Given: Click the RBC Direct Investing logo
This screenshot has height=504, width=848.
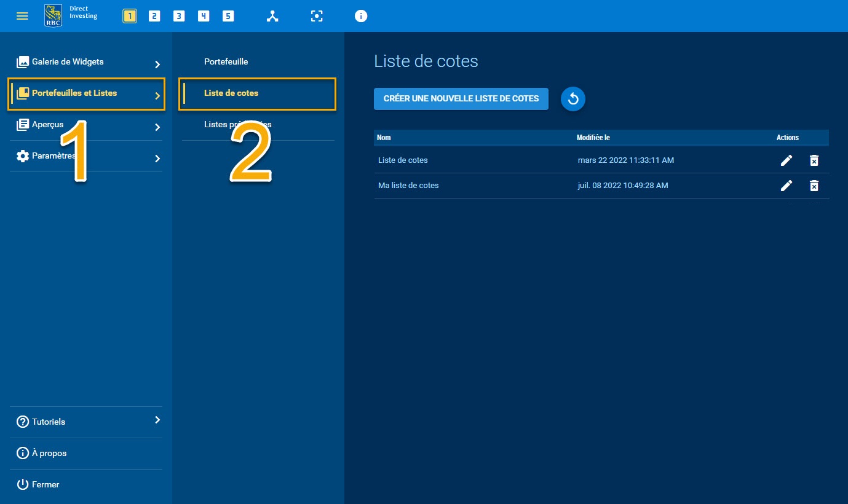Looking at the screenshot, I should click(x=69, y=15).
